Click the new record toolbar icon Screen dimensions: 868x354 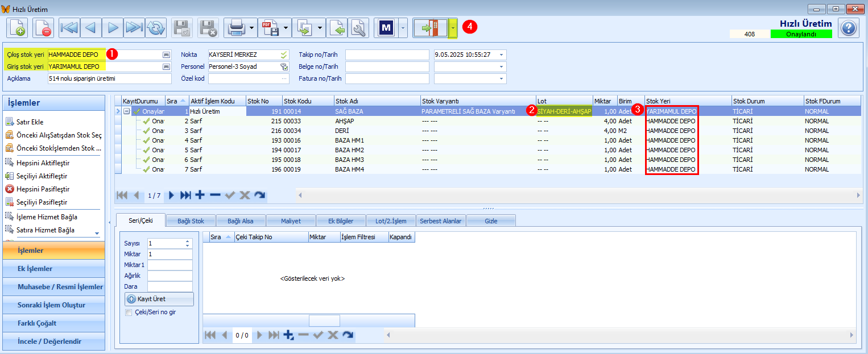17,28
